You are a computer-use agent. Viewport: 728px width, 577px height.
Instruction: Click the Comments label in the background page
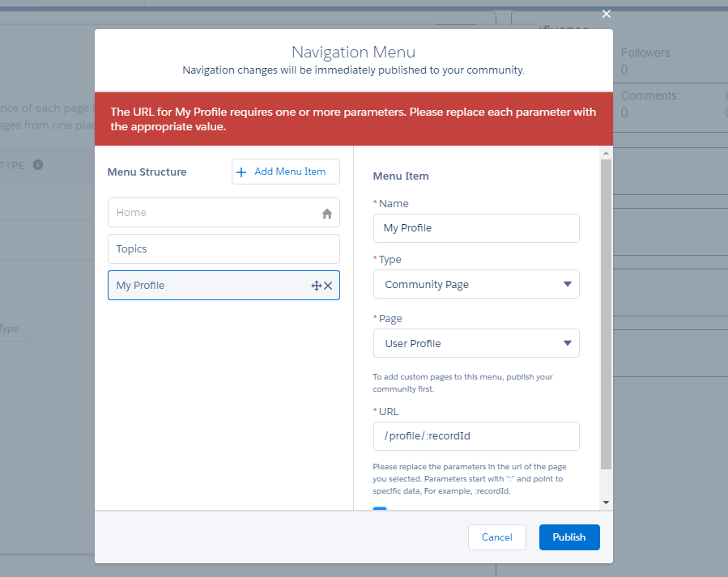(649, 95)
